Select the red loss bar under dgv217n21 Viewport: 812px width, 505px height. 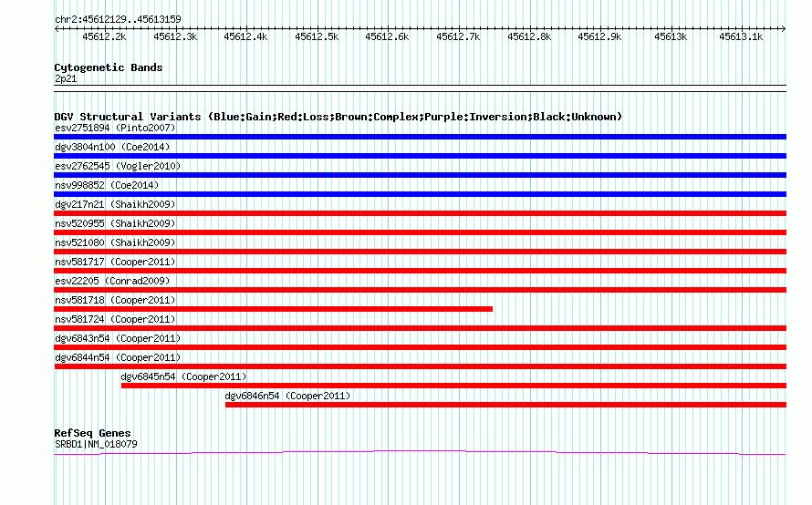point(420,213)
